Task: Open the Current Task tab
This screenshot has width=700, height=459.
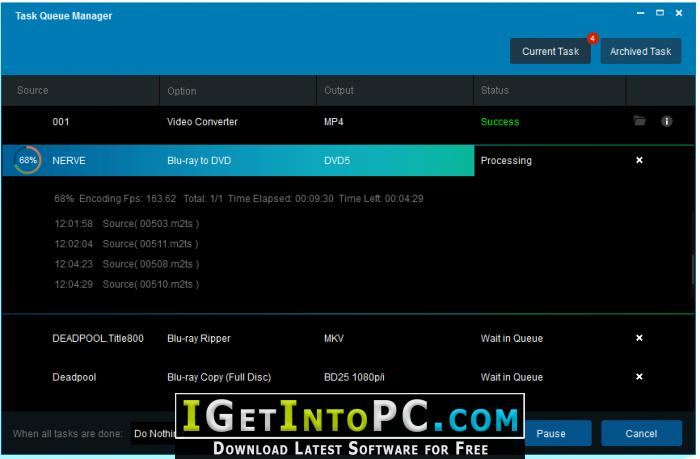Action: tap(550, 51)
